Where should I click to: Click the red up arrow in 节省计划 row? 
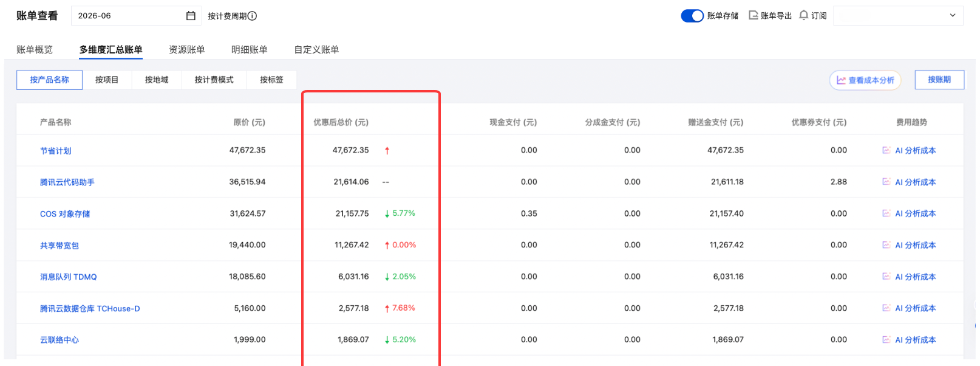[x=387, y=151]
